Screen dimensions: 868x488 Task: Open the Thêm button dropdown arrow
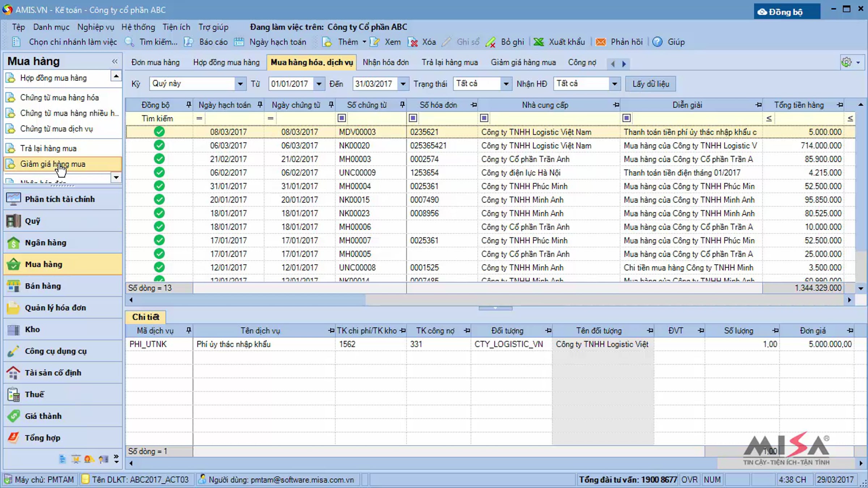click(364, 42)
